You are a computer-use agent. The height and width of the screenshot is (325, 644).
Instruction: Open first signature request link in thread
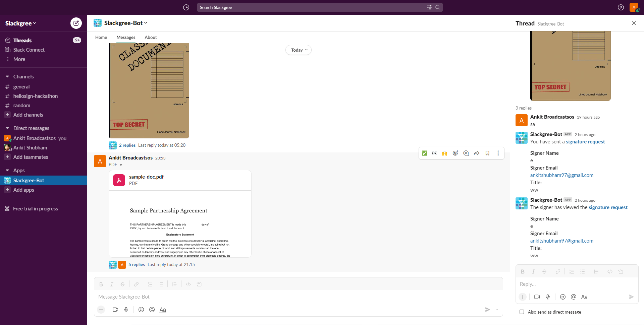pyautogui.click(x=585, y=142)
